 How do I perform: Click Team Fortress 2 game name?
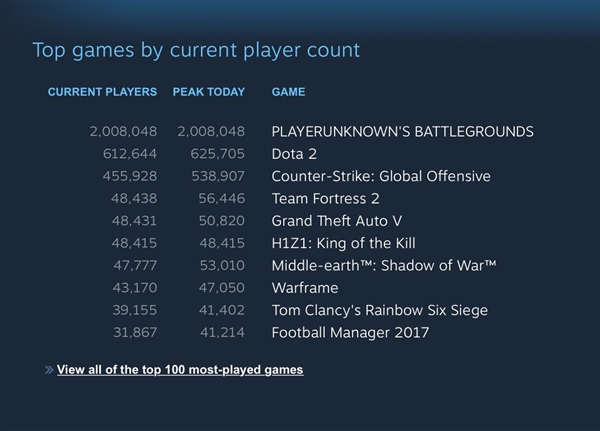326,198
